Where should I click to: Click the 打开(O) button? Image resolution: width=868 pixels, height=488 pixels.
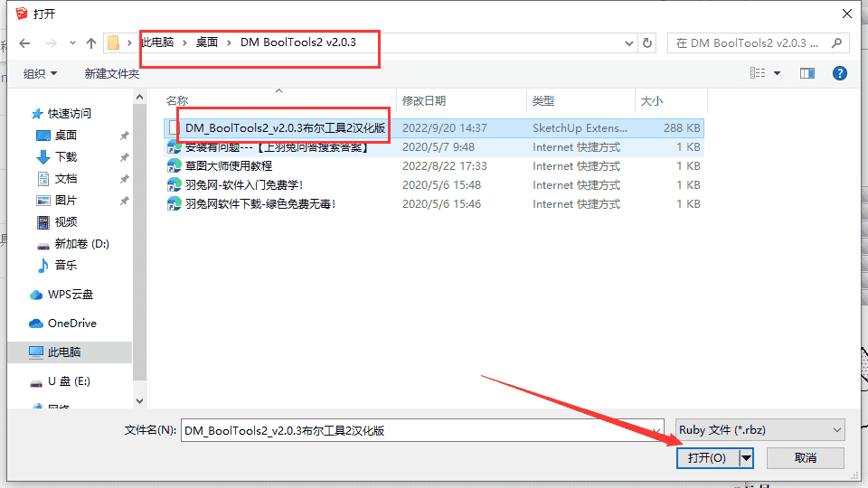pos(707,458)
